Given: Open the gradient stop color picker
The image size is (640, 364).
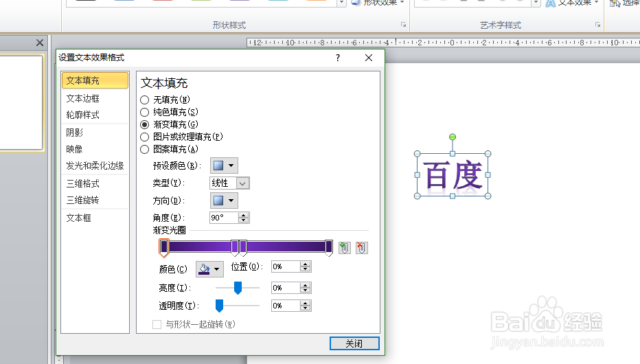Looking at the screenshot, I should (x=210, y=269).
